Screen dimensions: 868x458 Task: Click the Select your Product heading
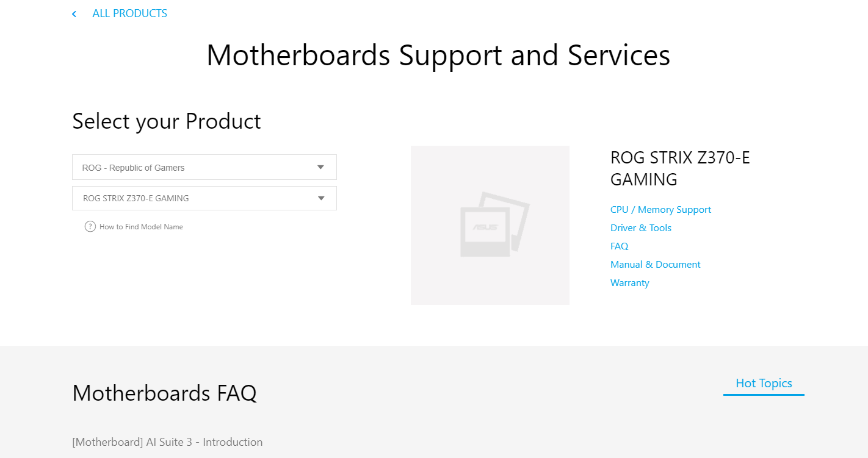click(x=166, y=121)
